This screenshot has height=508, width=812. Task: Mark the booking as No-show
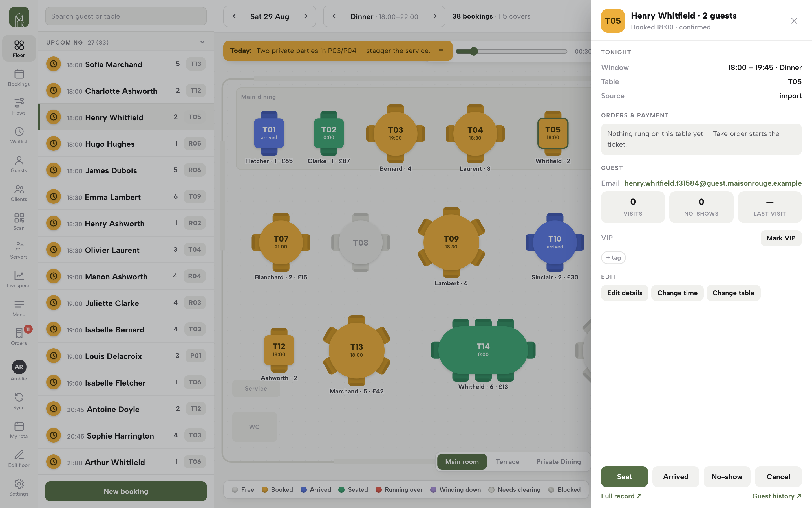pos(727,476)
